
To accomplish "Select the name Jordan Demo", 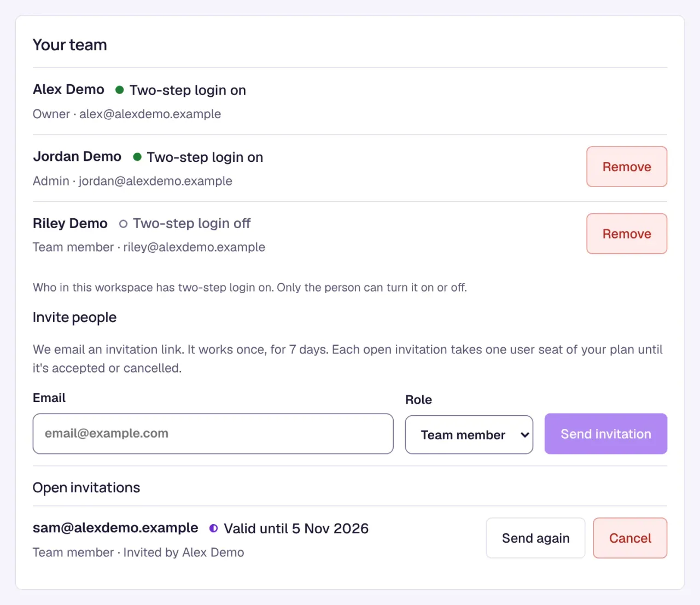I will [77, 156].
